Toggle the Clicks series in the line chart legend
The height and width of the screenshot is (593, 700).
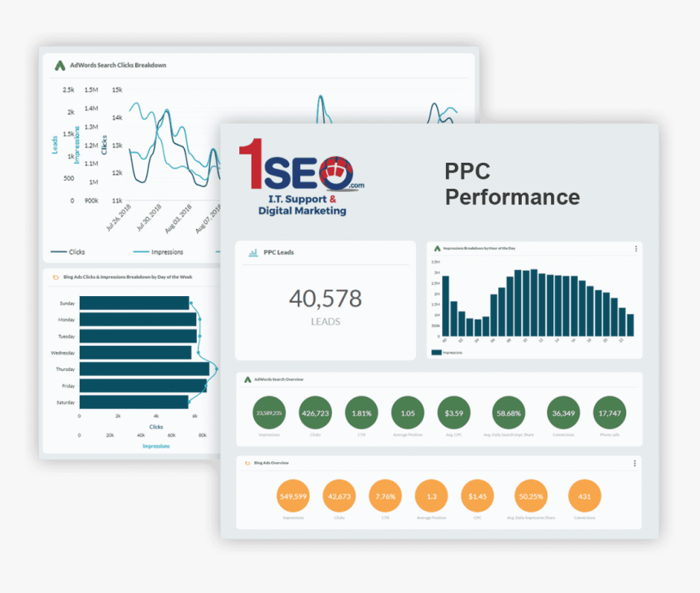68,252
